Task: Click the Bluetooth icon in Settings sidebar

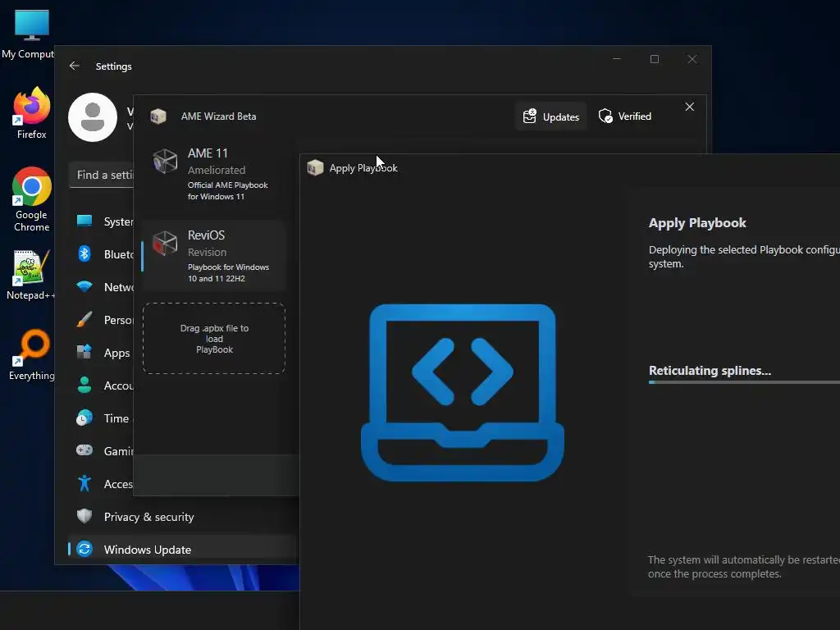Action: point(84,253)
